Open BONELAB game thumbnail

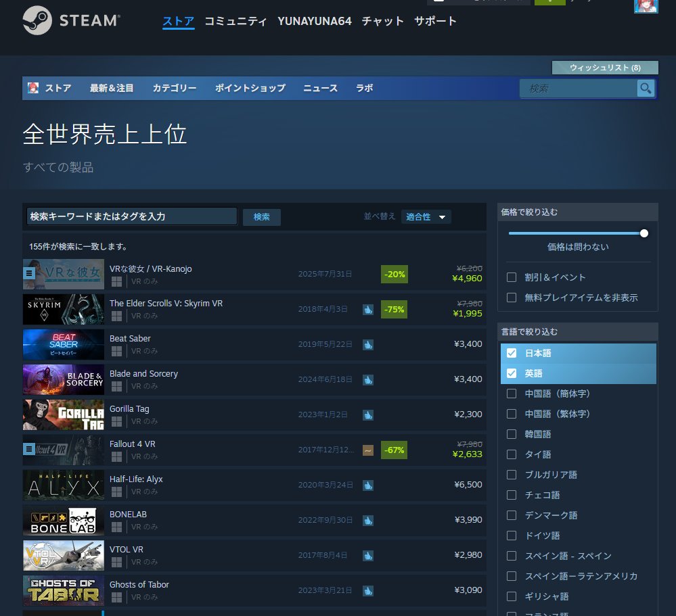point(64,521)
